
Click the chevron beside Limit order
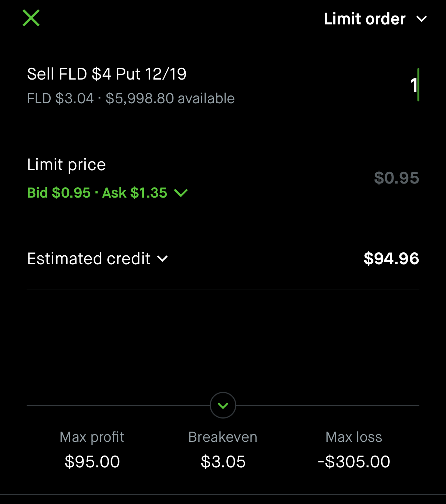point(422,19)
